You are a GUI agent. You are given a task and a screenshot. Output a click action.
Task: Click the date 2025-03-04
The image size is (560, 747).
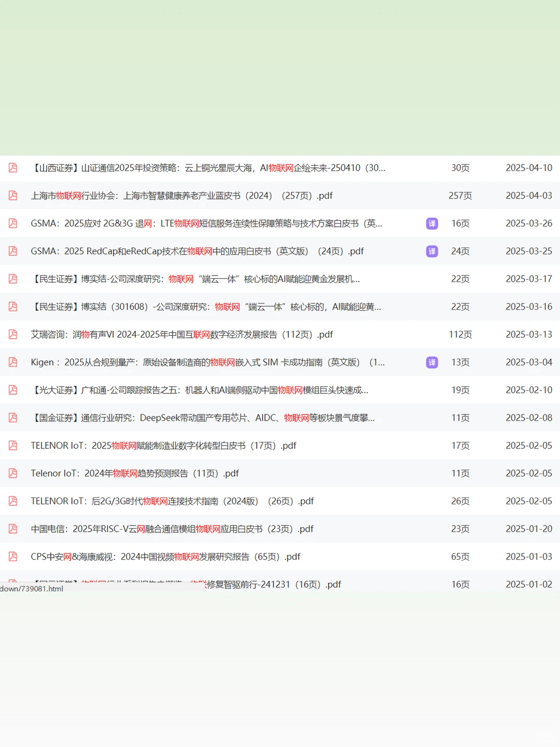point(529,362)
